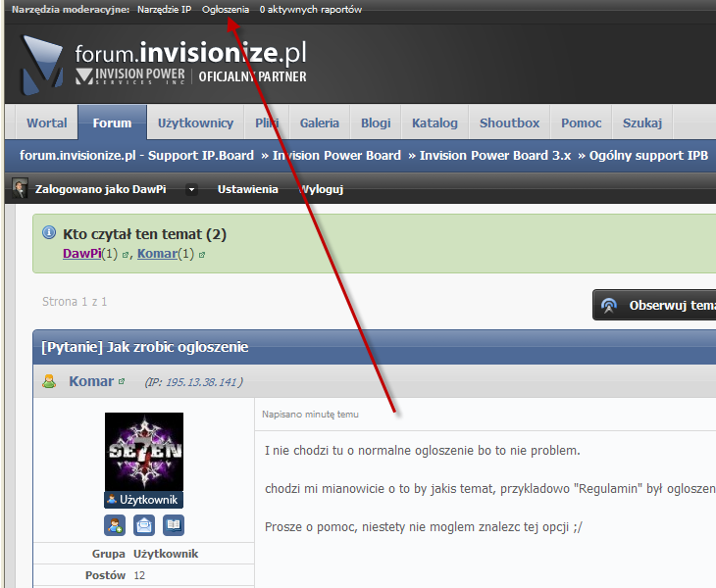Click the forum.invisionize.pl logo
The image size is (716, 588).
pos(164,65)
